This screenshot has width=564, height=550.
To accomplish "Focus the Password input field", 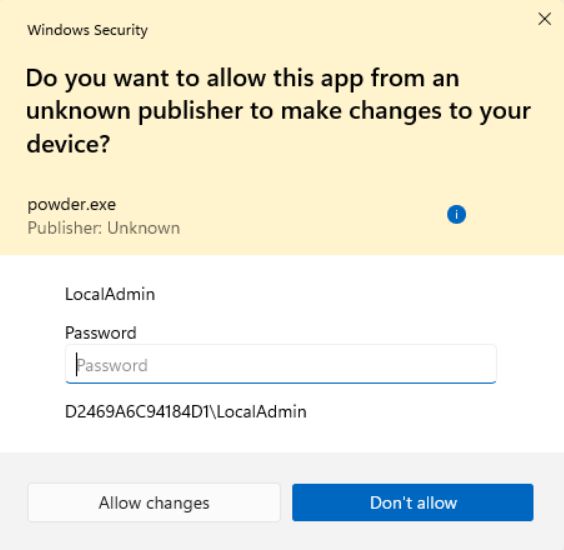I will click(281, 364).
